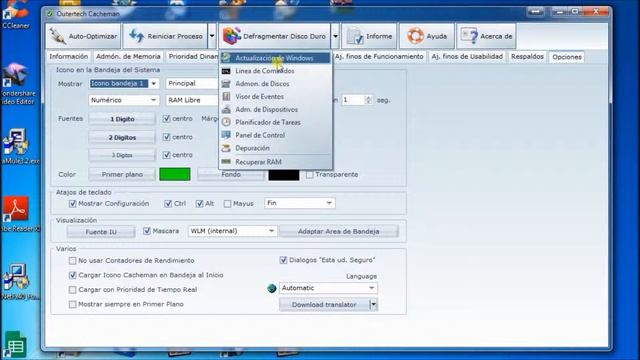Open CCleaner desktop shortcut

point(16,15)
